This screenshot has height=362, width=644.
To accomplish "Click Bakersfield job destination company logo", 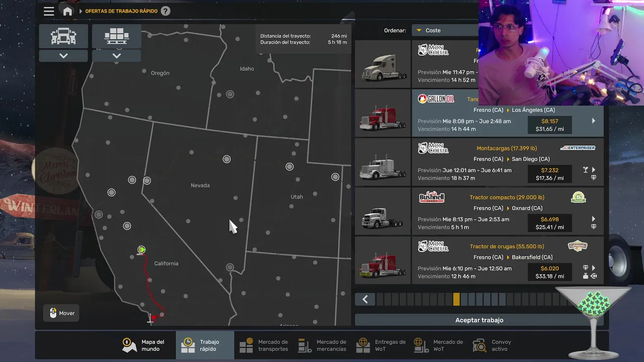I will [578, 246].
